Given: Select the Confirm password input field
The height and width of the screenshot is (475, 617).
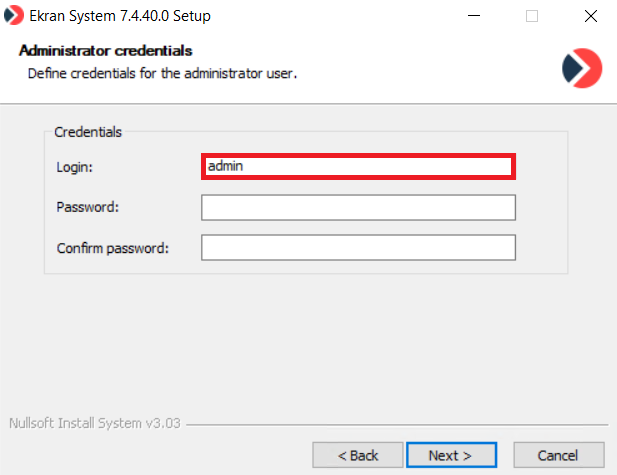Looking at the screenshot, I should click(358, 247).
